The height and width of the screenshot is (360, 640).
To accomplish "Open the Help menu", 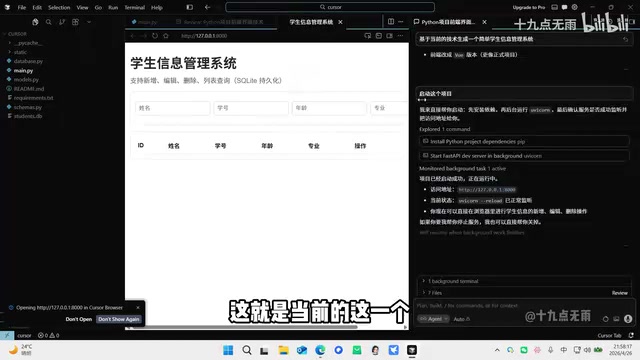I will click(157, 7).
